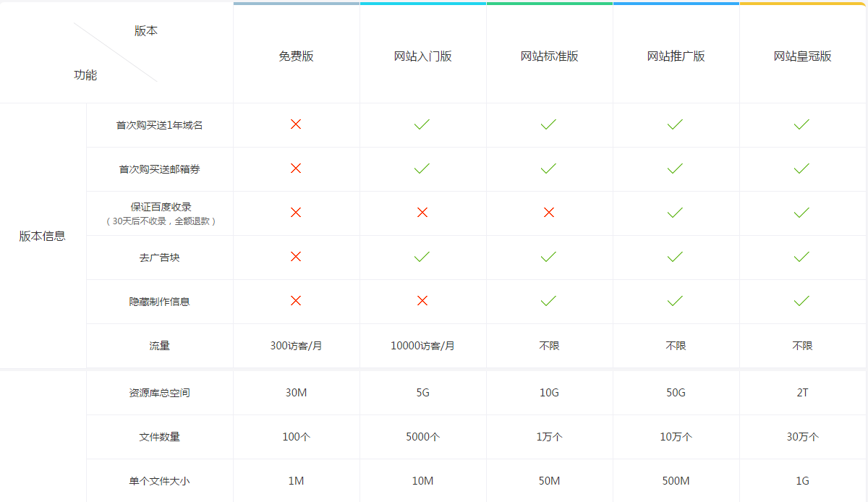
Task: Click the 10M single file size value
Action: (x=423, y=481)
